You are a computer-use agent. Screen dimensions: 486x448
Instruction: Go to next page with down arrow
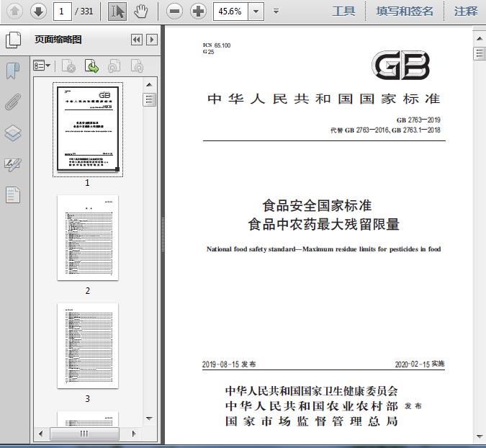coord(38,12)
